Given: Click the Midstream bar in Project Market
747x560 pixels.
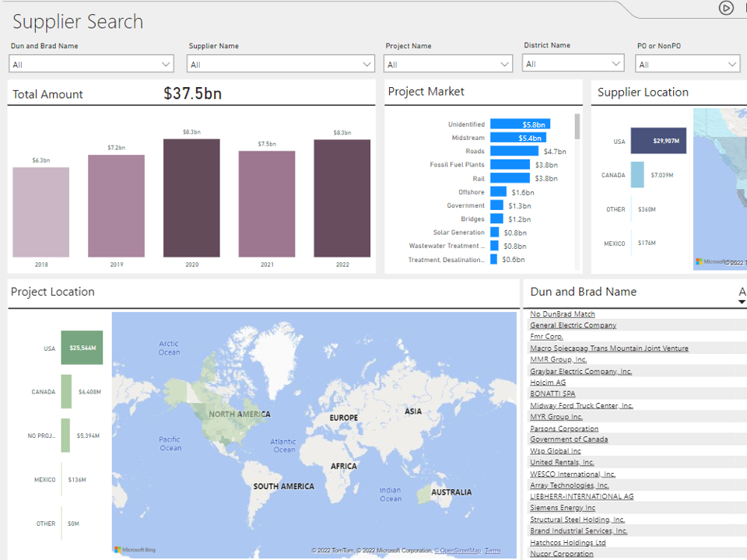Looking at the screenshot, I should click(517, 138).
